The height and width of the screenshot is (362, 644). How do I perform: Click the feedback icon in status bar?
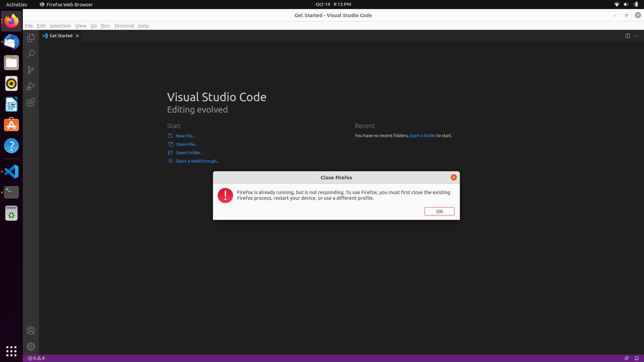click(627, 358)
